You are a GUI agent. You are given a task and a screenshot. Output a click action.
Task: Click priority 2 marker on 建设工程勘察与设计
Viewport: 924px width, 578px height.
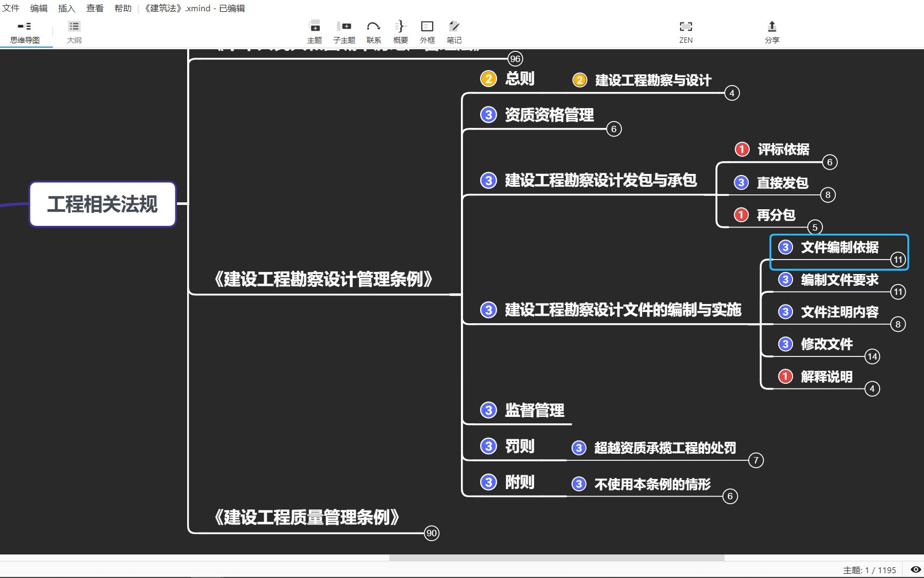click(x=580, y=80)
